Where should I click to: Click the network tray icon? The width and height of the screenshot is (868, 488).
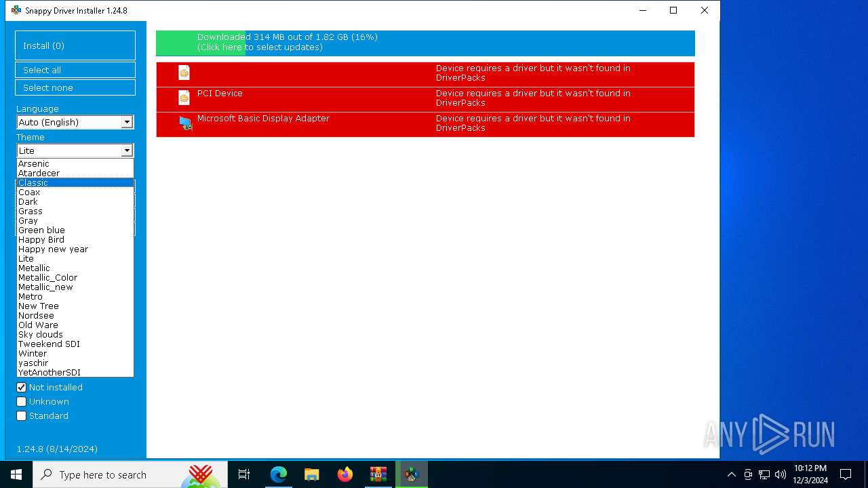(x=764, y=474)
